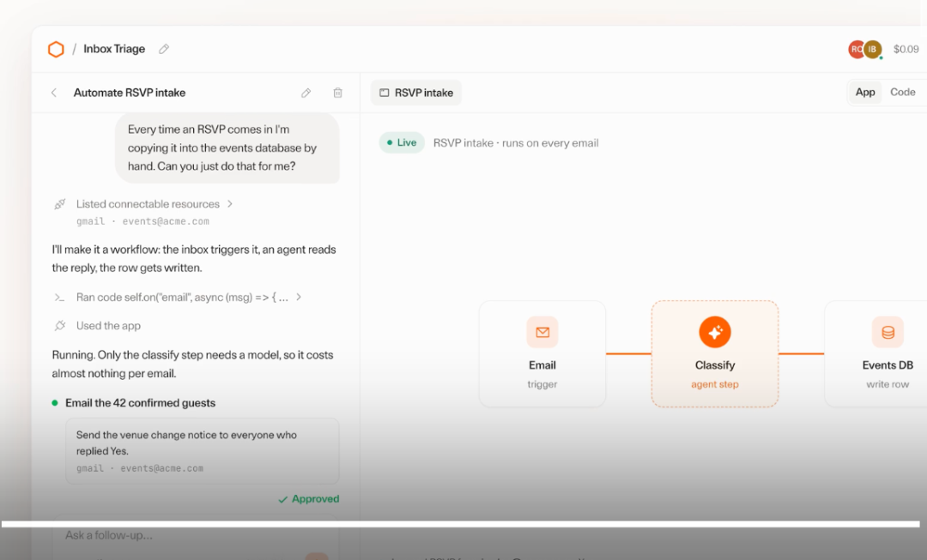Click the window icon beside RSVP intake

point(385,93)
